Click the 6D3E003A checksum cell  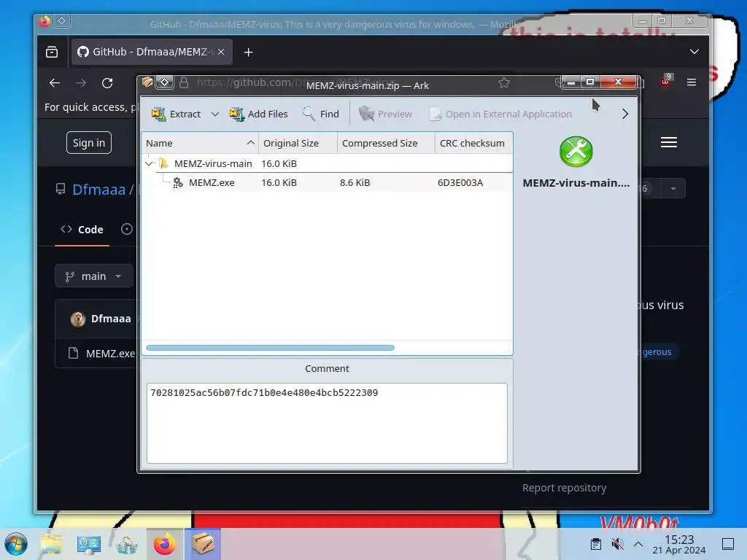(x=460, y=182)
